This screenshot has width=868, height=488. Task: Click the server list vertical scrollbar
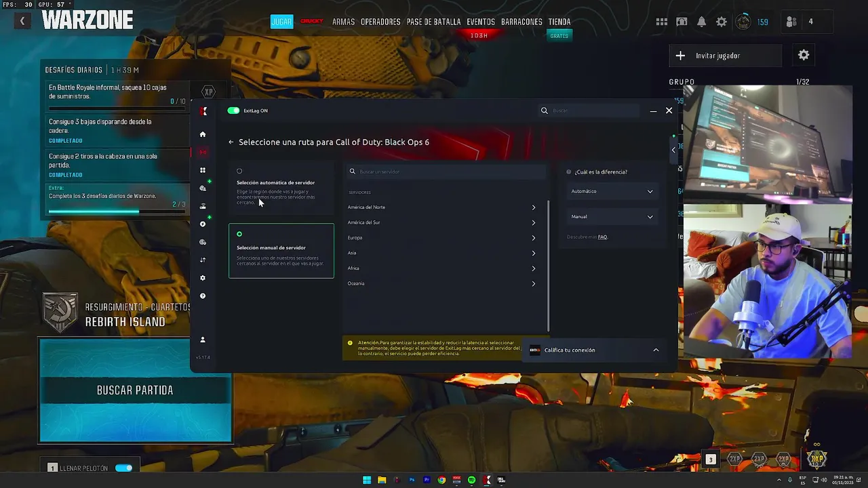(548, 266)
